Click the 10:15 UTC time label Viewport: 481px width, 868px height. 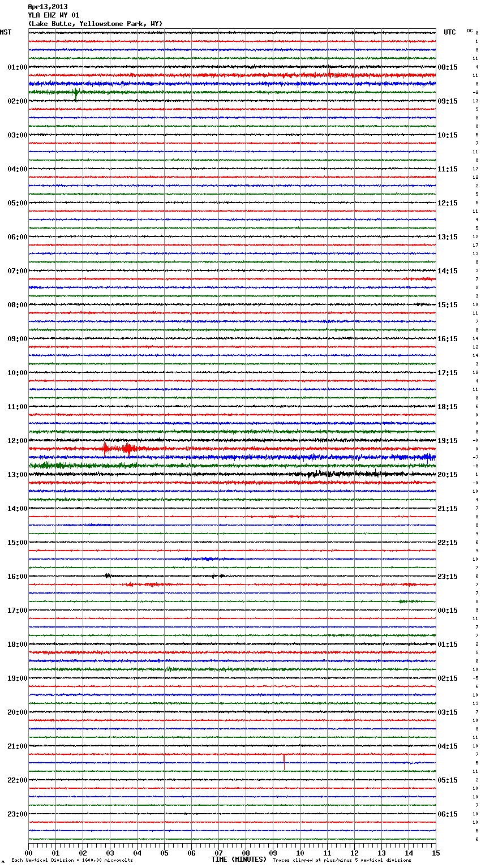coord(448,135)
